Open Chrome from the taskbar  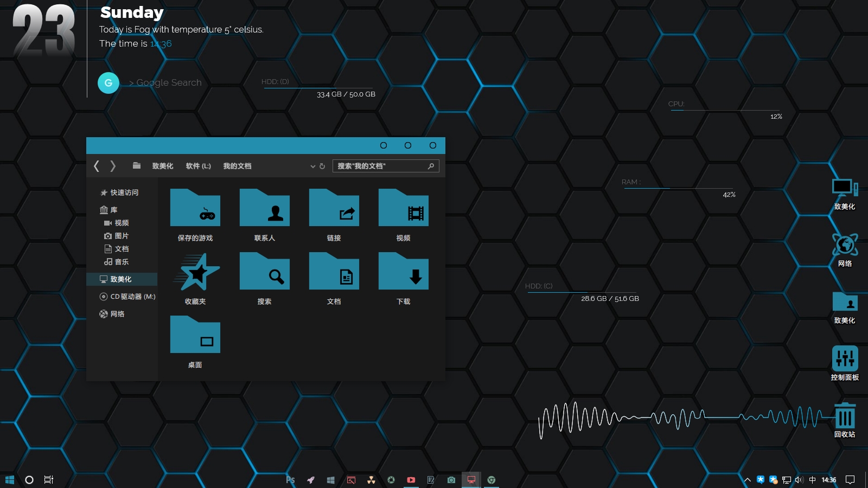tap(492, 480)
